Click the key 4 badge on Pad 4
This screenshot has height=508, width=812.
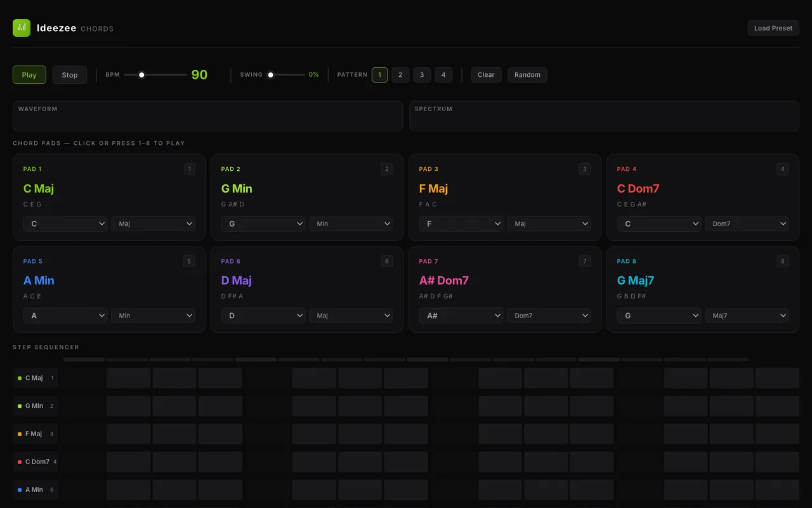coord(783,169)
